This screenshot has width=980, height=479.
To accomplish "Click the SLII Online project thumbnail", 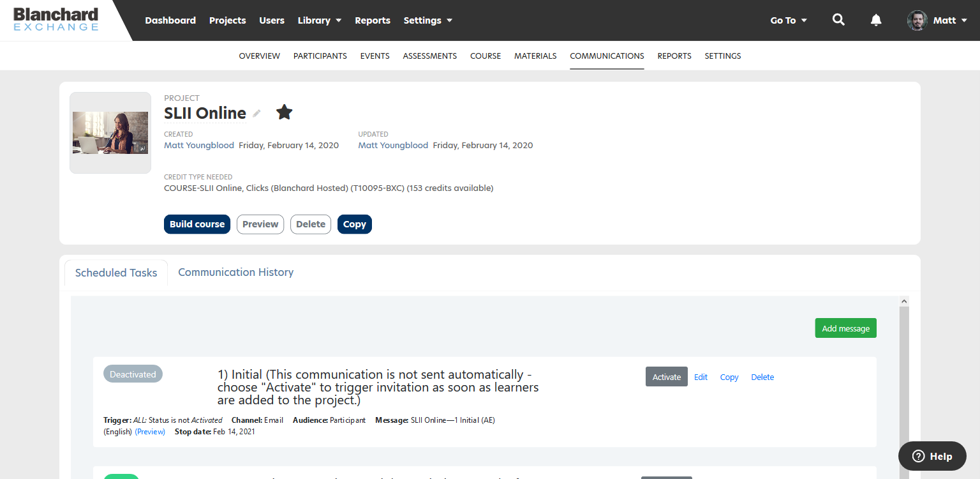I will pyautogui.click(x=110, y=133).
